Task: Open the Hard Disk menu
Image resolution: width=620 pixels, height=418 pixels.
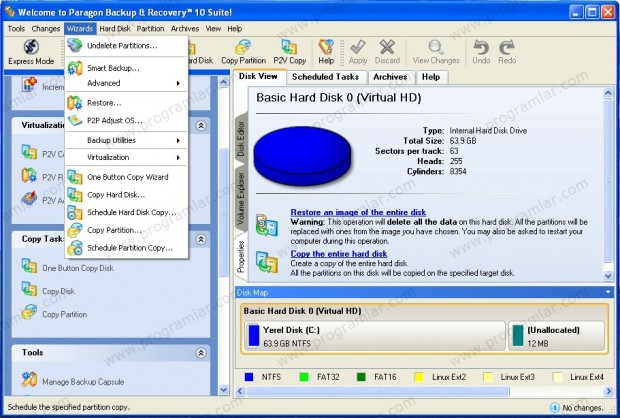Action: pos(115,28)
